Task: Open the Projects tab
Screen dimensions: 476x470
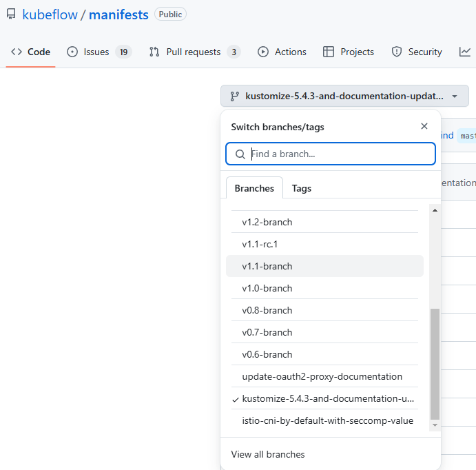Action: tap(348, 52)
